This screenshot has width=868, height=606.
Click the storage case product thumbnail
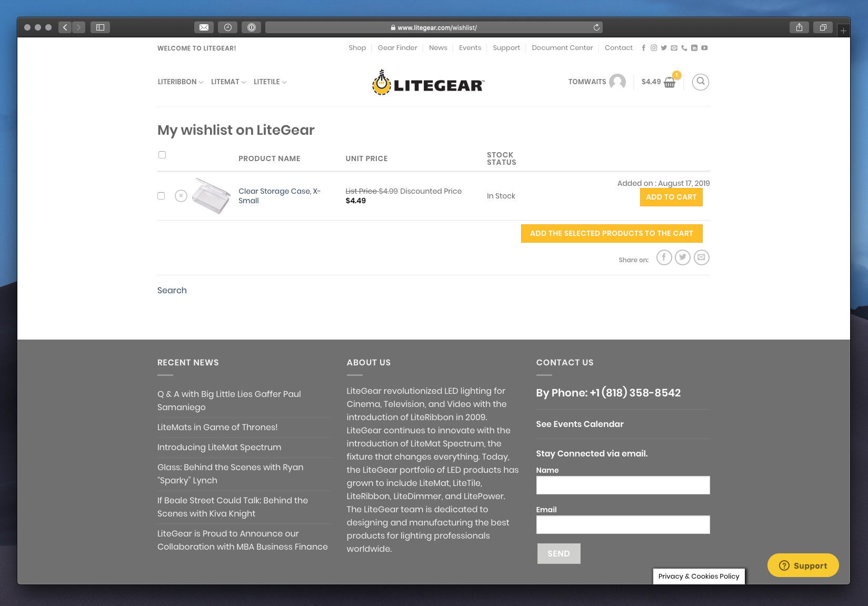tap(211, 196)
